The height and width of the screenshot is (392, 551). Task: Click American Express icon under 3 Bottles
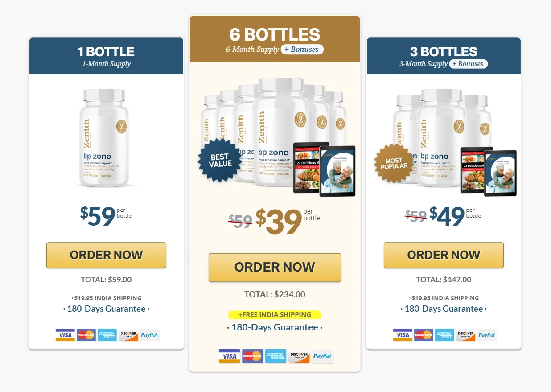pos(444,335)
